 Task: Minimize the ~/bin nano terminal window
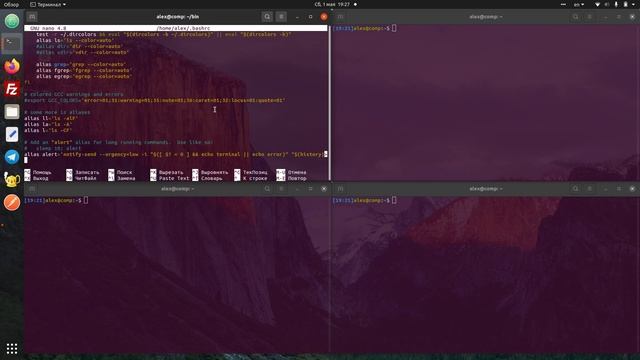[297, 17]
